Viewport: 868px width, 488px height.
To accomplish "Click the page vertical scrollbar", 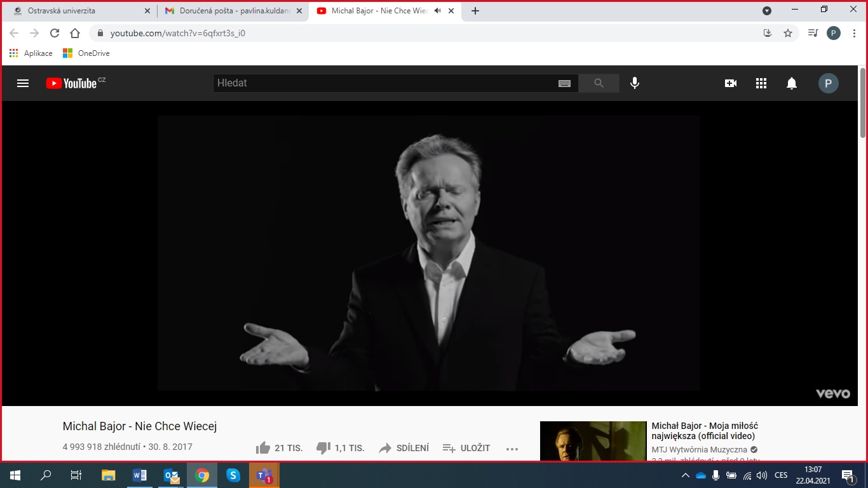I will point(863,102).
